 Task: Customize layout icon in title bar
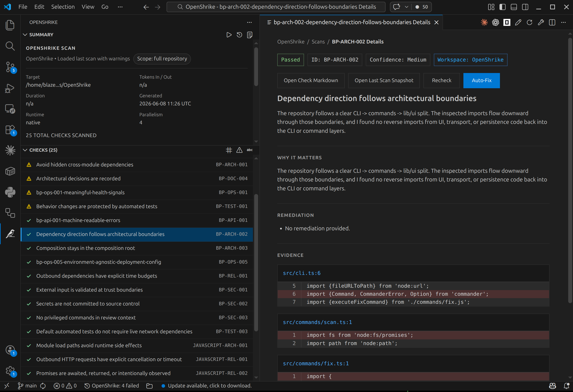point(491,7)
